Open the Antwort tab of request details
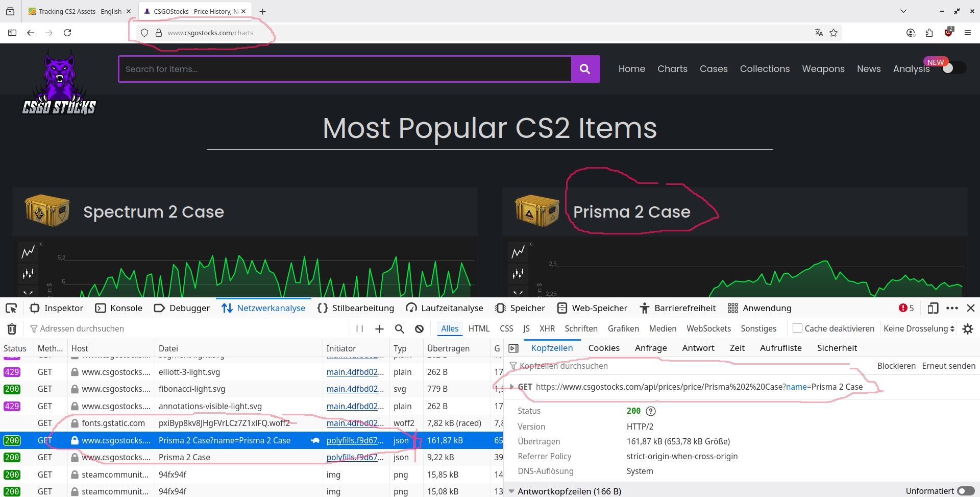The image size is (980, 497). click(698, 348)
